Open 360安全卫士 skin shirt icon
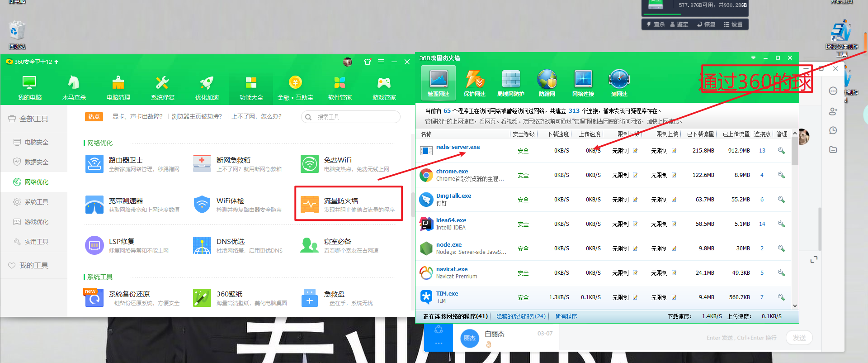Viewport: 868px width, 363px height. [368, 62]
